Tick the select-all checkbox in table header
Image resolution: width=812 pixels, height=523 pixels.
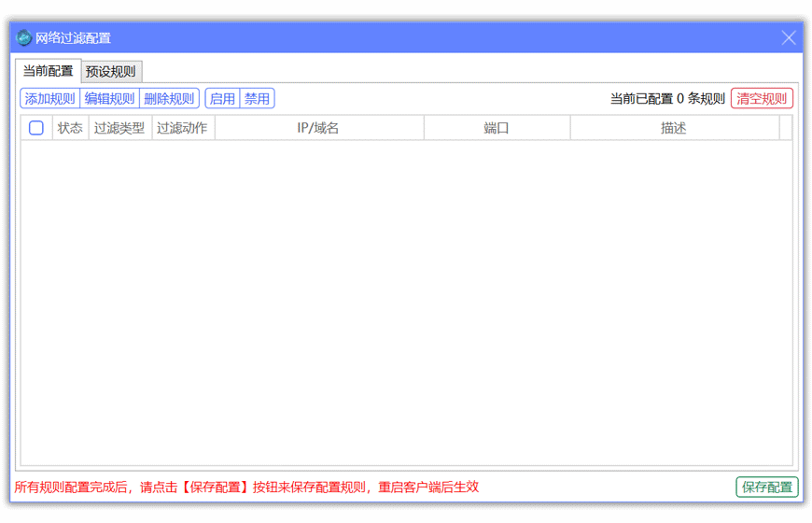(36, 128)
